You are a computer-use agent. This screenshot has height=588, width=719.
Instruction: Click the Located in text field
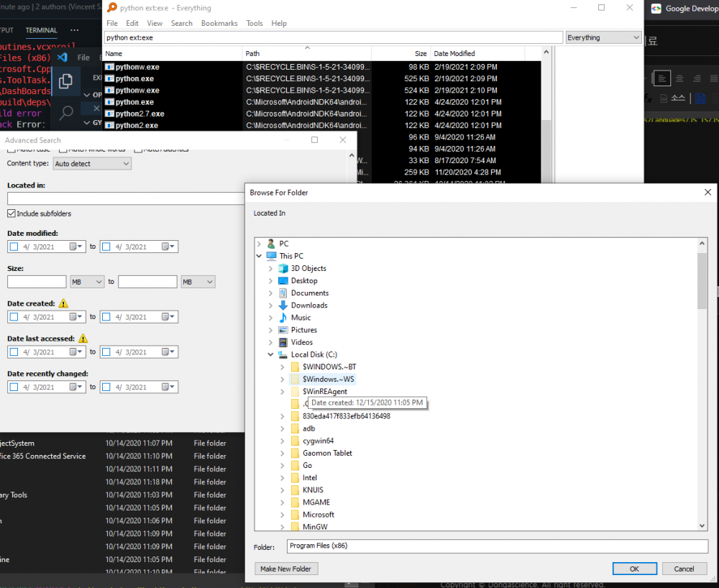point(126,198)
